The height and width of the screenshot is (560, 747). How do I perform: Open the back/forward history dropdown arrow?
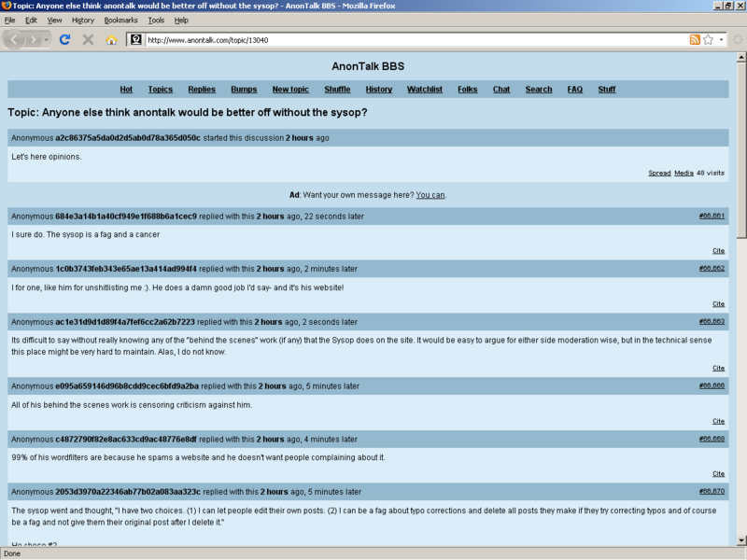(48, 39)
